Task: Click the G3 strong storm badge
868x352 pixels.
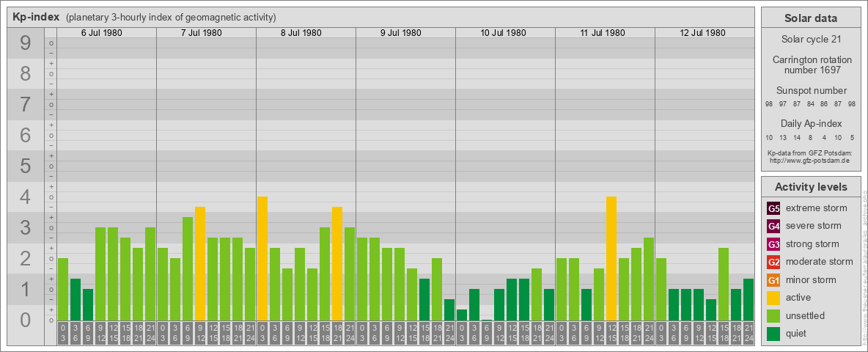Action: [x=773, y=244]
